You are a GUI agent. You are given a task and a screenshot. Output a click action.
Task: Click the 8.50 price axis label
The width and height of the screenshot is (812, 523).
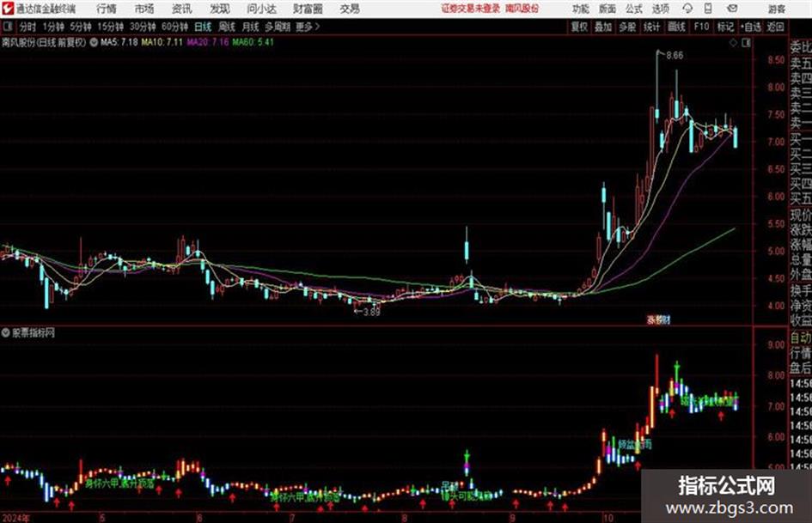tap(776, 60)
